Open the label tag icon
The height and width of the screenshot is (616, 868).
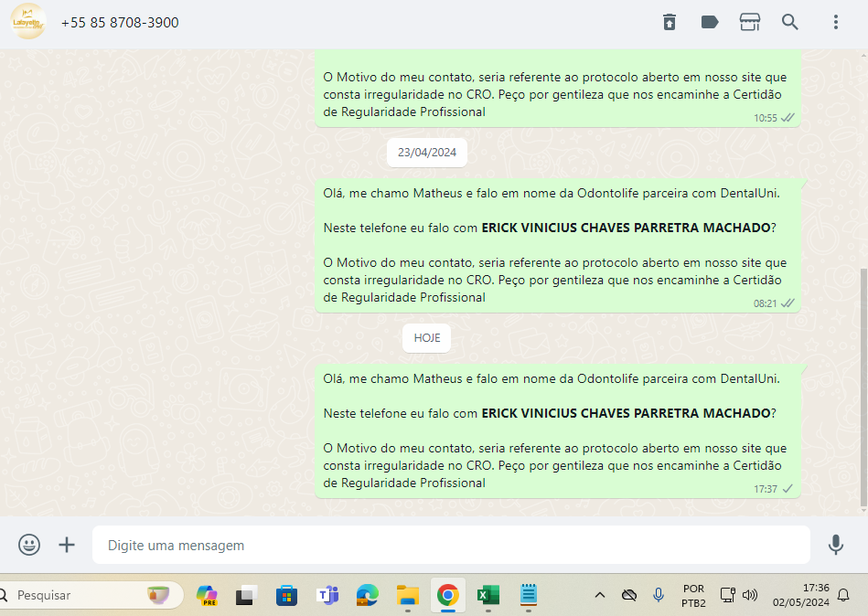click(x=710, y=22)
